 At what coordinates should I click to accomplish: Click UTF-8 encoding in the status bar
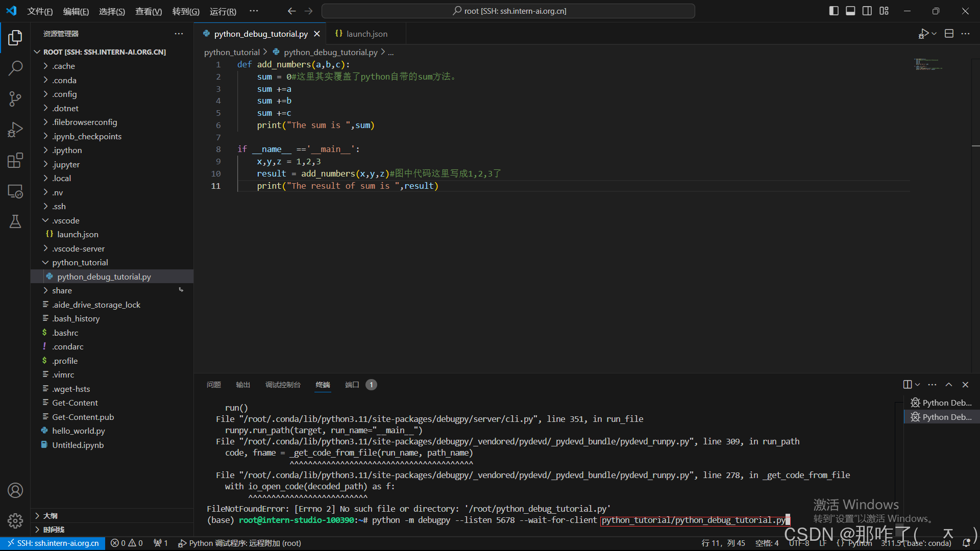(799, 543)
